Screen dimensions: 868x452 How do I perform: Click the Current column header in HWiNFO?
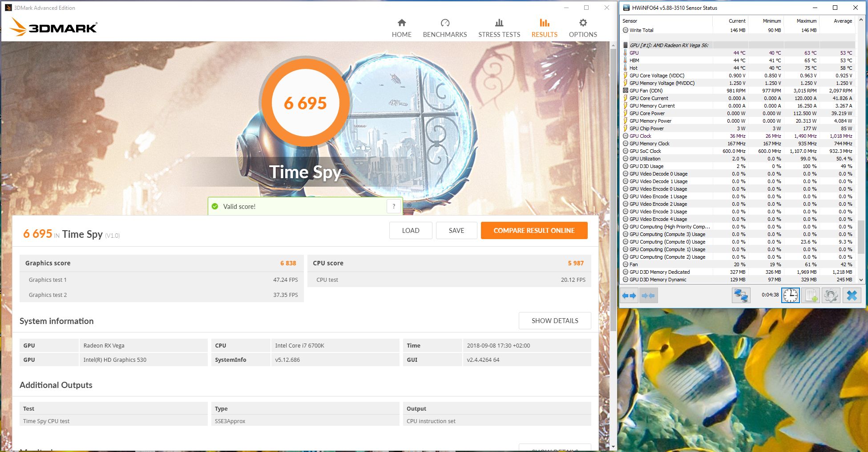tap(731, 21)
